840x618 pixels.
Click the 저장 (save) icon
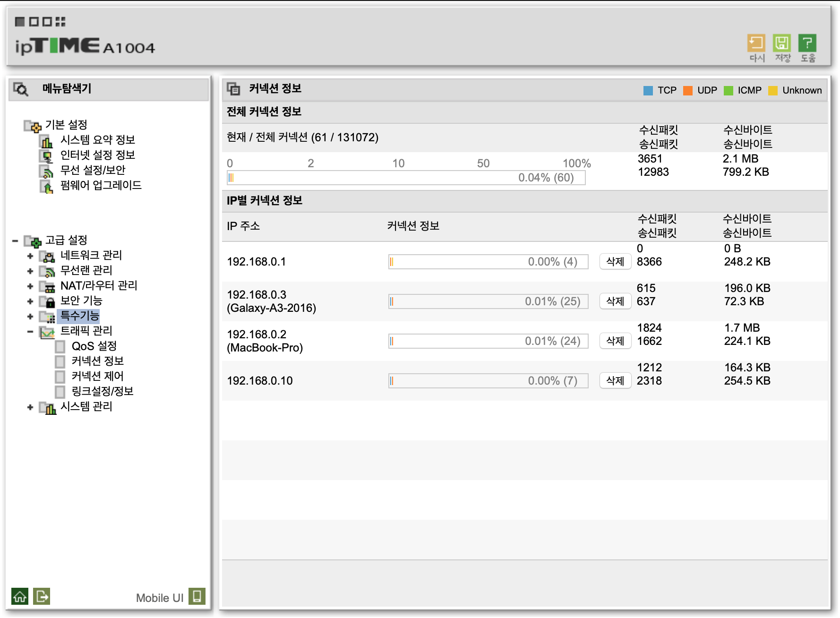(782, 43)
